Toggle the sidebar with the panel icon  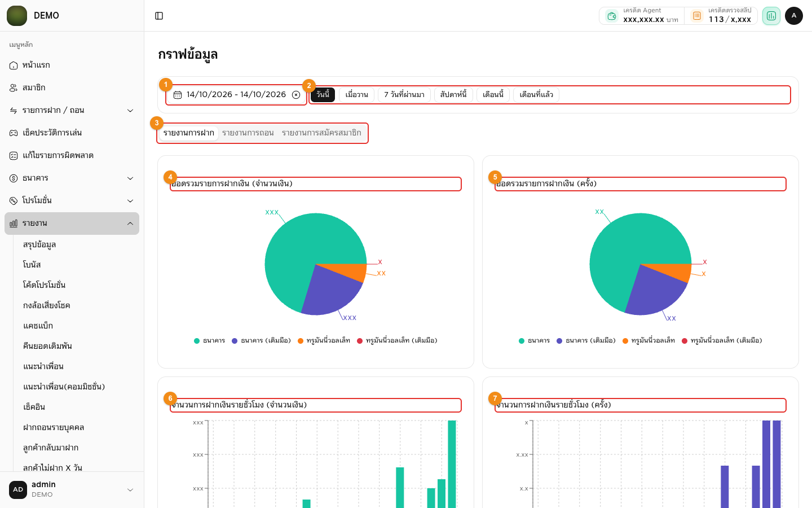159,16
